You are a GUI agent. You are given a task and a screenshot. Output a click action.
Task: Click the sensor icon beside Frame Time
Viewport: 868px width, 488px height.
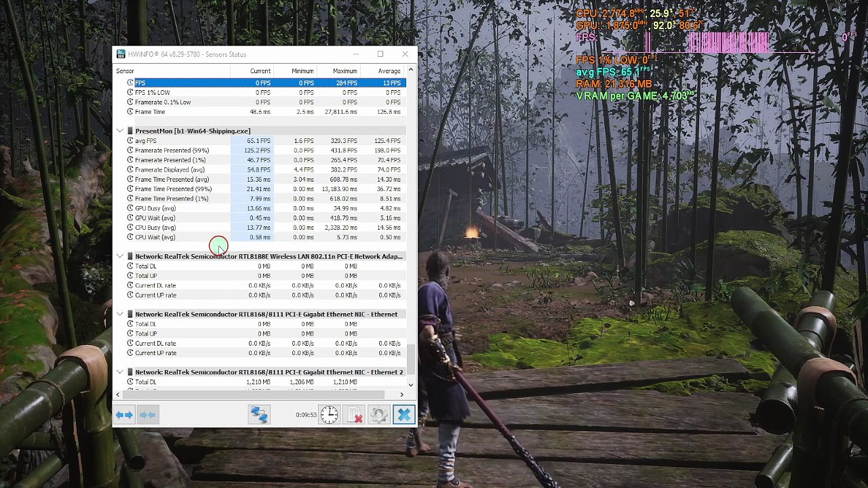coord(130,112)
